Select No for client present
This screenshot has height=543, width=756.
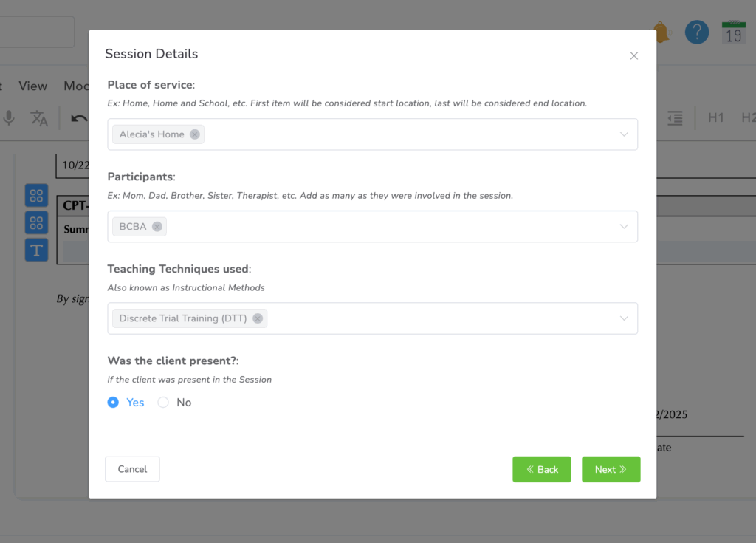[x=163, y=403]
